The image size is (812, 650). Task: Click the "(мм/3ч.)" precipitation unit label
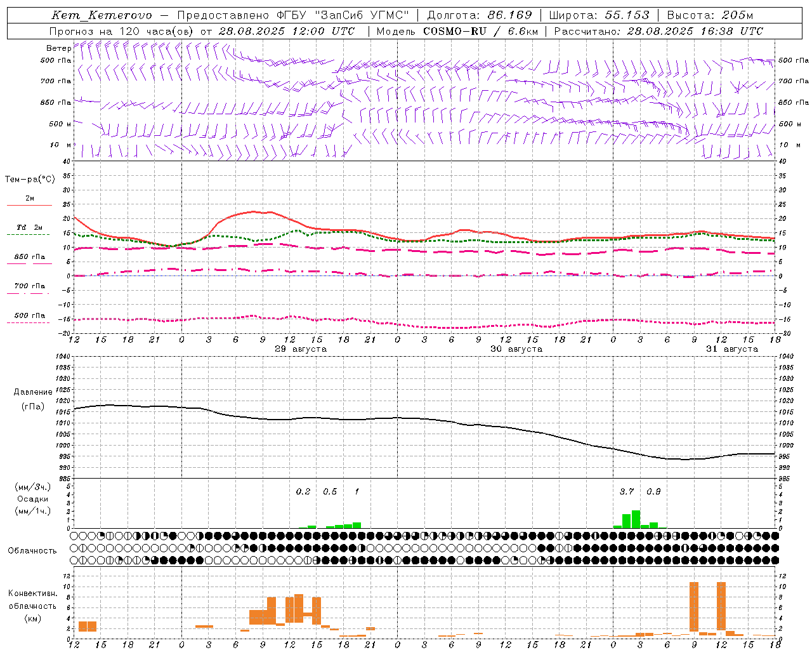32,487
